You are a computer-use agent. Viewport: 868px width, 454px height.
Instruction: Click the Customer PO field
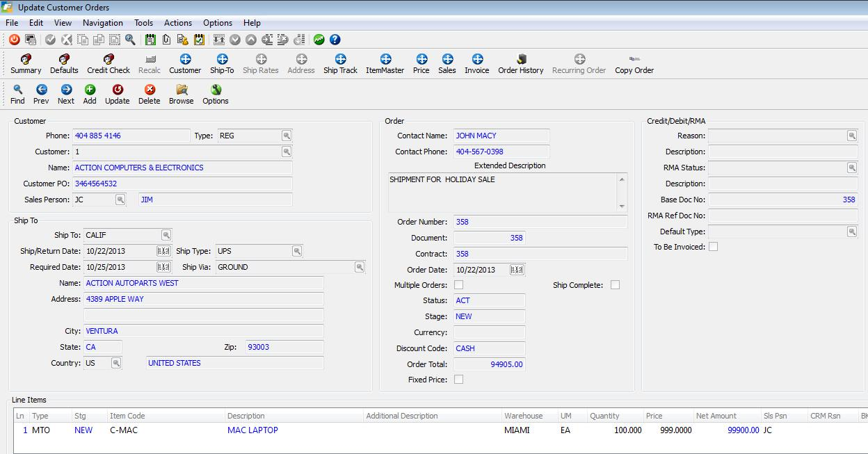coord(182,184)
